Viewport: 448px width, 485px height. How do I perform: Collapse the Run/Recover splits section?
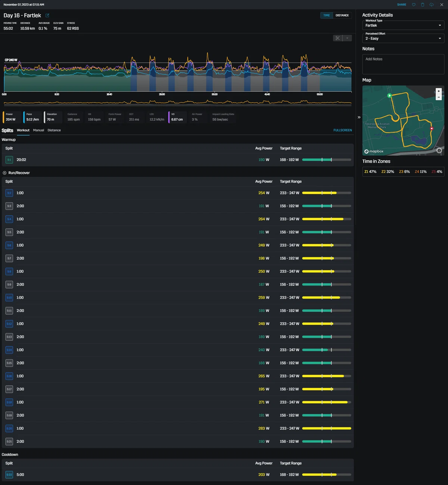(4, 173)
